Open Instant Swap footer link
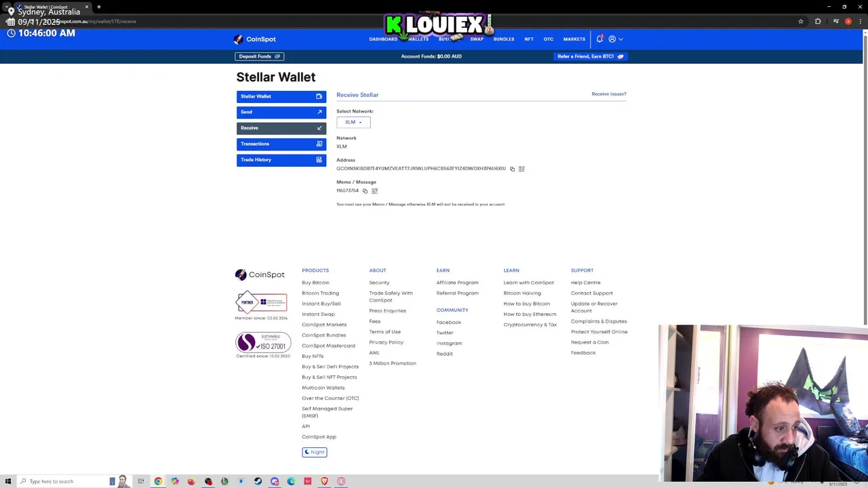The height and width of the screenshot is (488, 868). tap(318, 314)
